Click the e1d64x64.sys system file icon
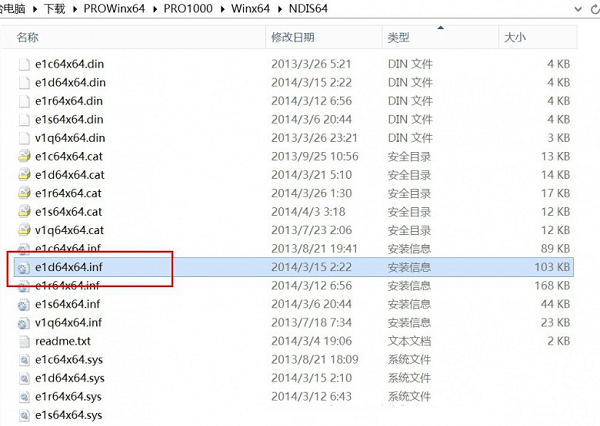Viewport: 600px width, 426px height. 24,378
